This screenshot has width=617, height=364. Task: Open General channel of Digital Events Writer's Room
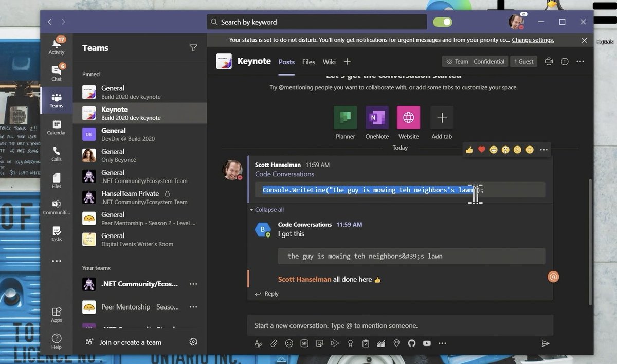click(140, 240)
